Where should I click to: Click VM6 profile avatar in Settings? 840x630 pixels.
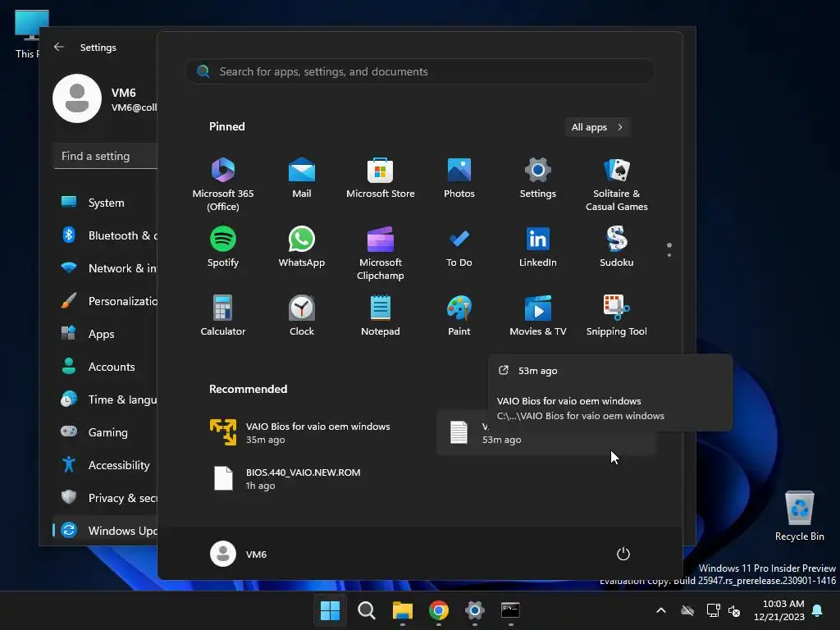pyautogui.click(x=77, y=98)
